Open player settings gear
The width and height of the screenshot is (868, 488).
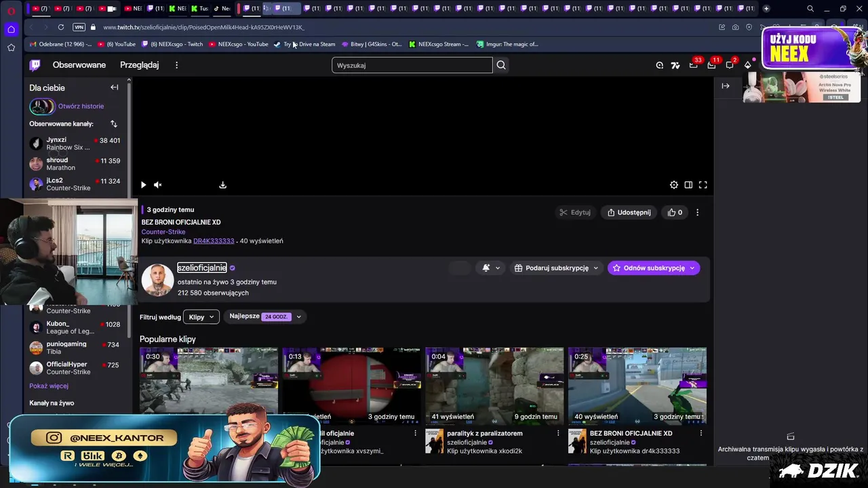pos(673,185)
